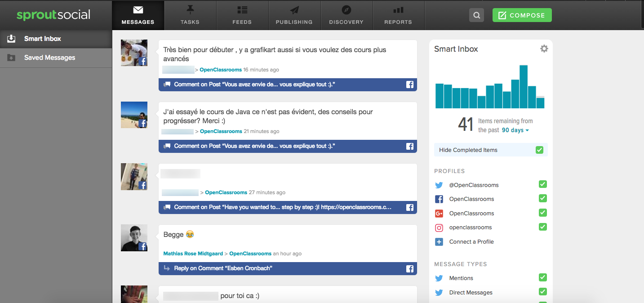
Task: Open Comment on Post "Have you wanted to" bar
Action: 288,207
